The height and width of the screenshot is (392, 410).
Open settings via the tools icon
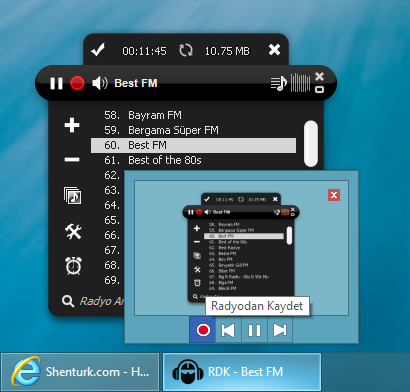point(73,231)
